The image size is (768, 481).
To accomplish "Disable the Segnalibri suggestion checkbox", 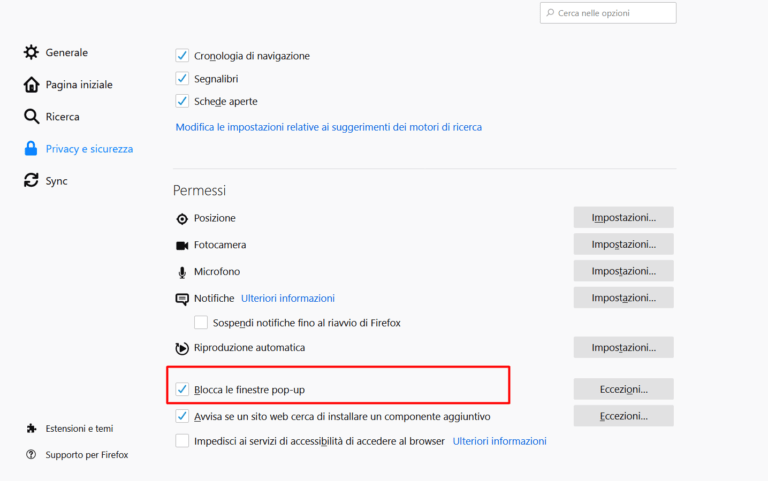I will click(182, 78).
